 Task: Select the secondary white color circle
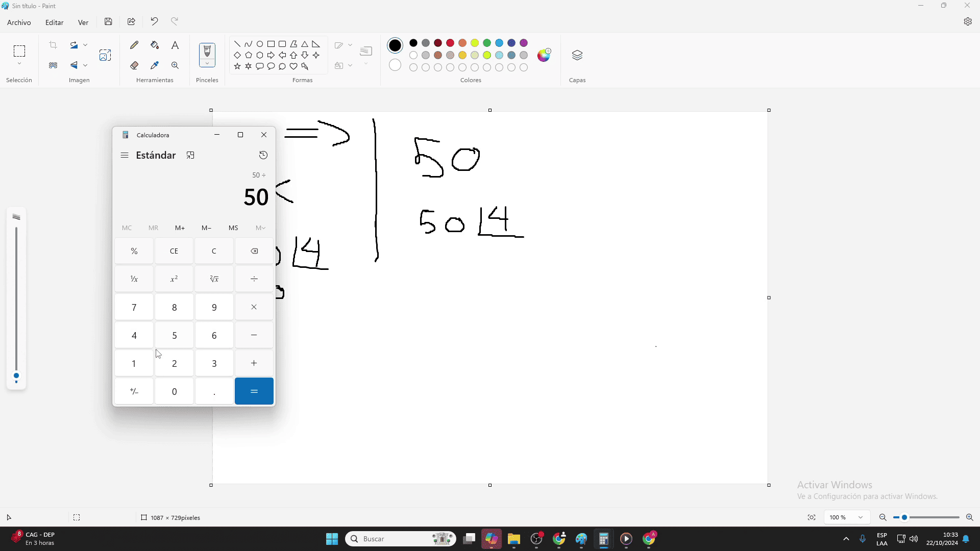395,65
